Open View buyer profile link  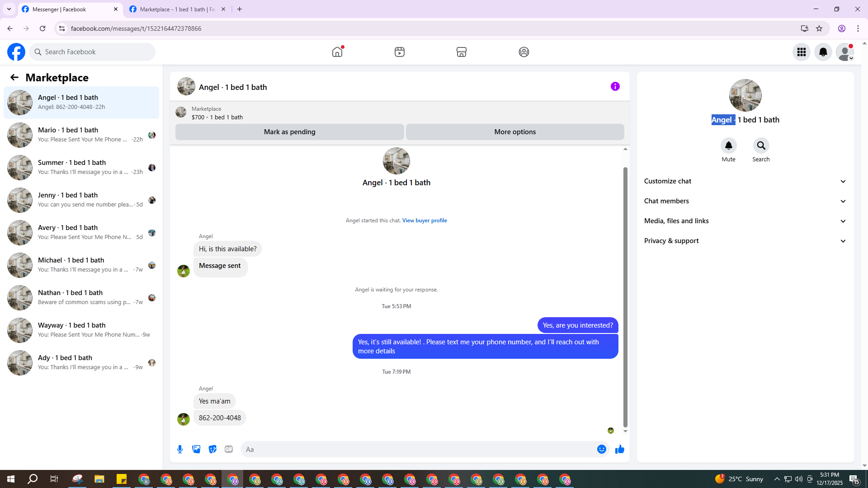[x=424, y=221]
